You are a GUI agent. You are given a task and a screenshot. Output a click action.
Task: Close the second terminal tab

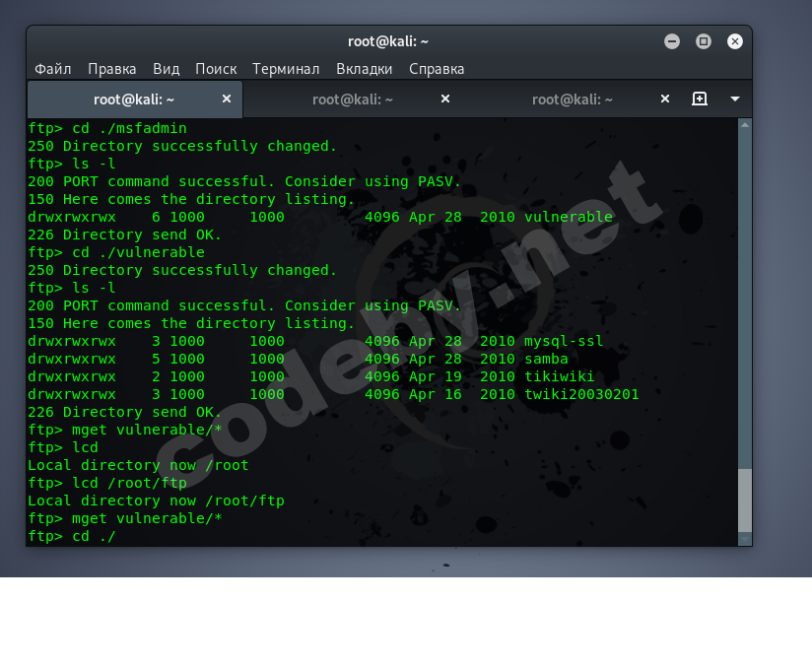tap(444, 99)
